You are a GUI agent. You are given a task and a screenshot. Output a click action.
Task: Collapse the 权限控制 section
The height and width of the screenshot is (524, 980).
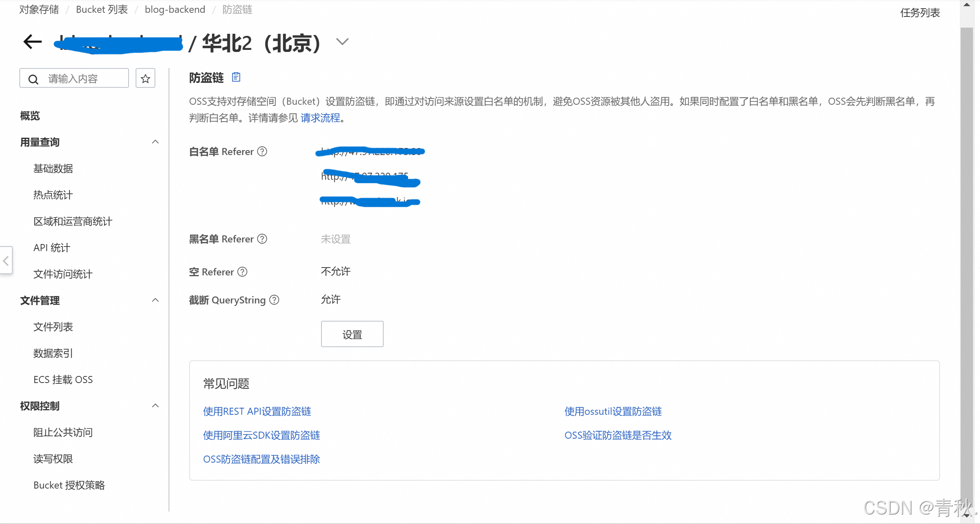[155, 406]
